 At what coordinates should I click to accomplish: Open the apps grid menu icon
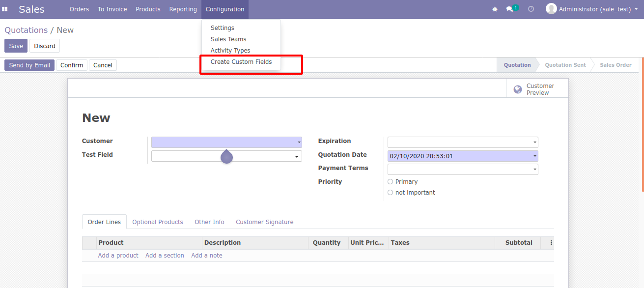(x=5, y=9)
